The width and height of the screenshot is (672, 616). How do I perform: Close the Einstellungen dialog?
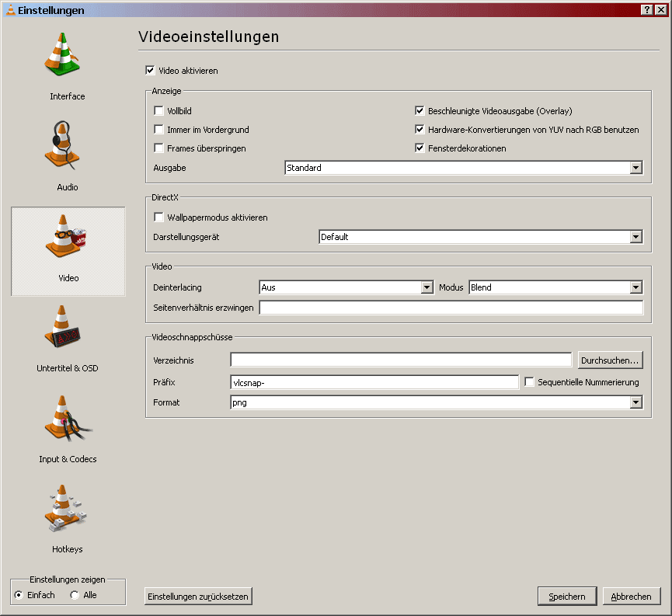coord(661,10)
